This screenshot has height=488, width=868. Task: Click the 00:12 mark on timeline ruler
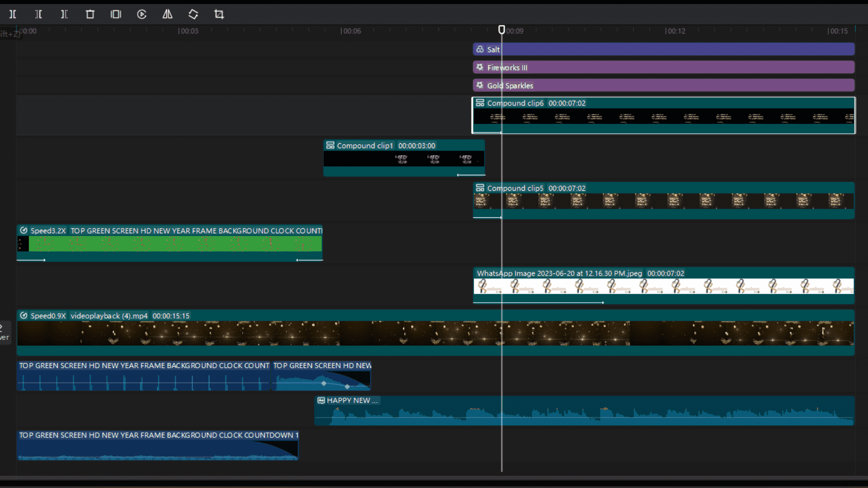pyautogui.click(x=675, y=31)
